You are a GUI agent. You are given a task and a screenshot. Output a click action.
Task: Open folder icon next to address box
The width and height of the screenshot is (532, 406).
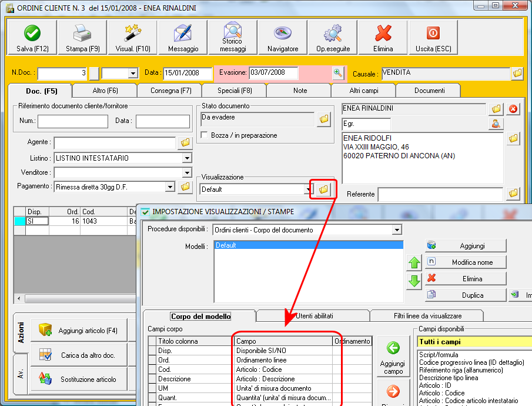[513, 139]
